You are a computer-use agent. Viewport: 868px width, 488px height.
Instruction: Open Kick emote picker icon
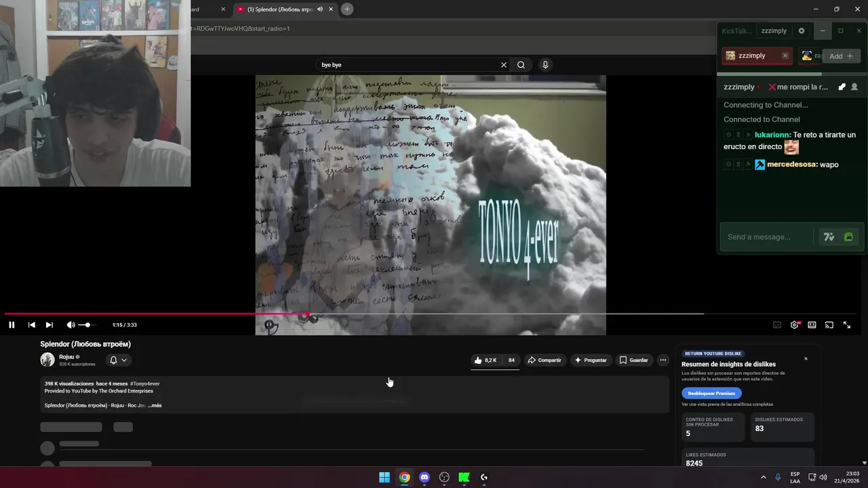point(848,237)
